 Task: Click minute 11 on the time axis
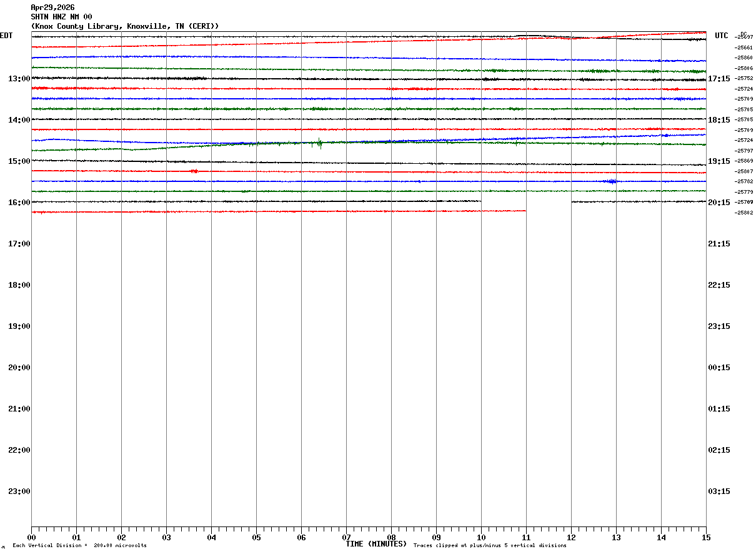526,538
